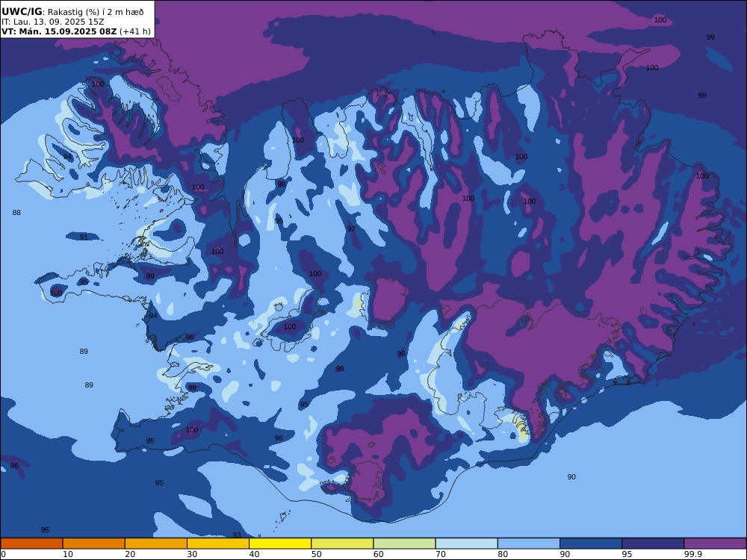Select the legend tick label "10"
The width and height of the screenshot is (747, 560).
point(68,554)
